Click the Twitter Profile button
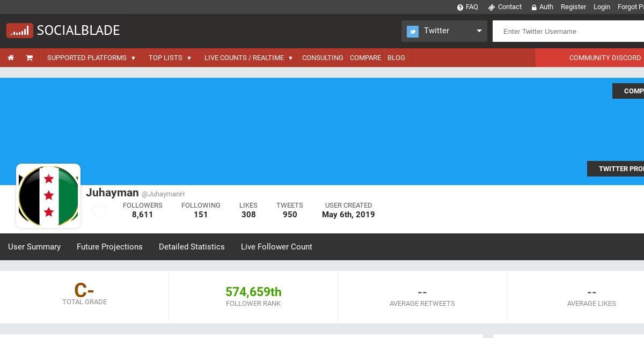This screenshot has width=644, height=338. point(616,168)
